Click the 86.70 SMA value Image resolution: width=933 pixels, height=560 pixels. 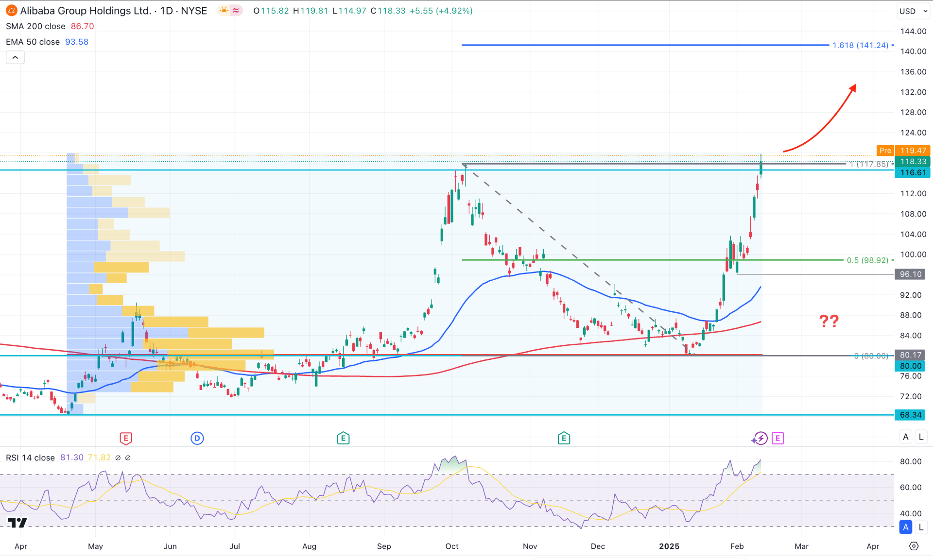tap(83, 26)
